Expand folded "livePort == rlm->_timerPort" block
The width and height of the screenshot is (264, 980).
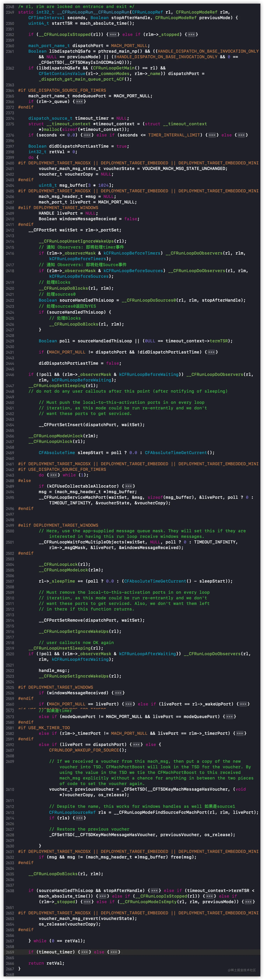click(240, 733)
